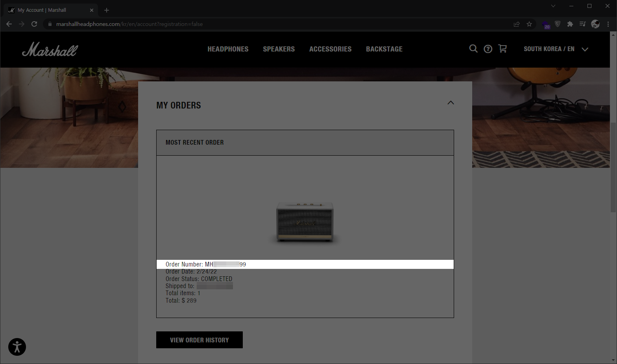Screen dimensions: 617x364
Task: Open the shield extension icon
Action: pyautogui.click(x=558, y=24)
